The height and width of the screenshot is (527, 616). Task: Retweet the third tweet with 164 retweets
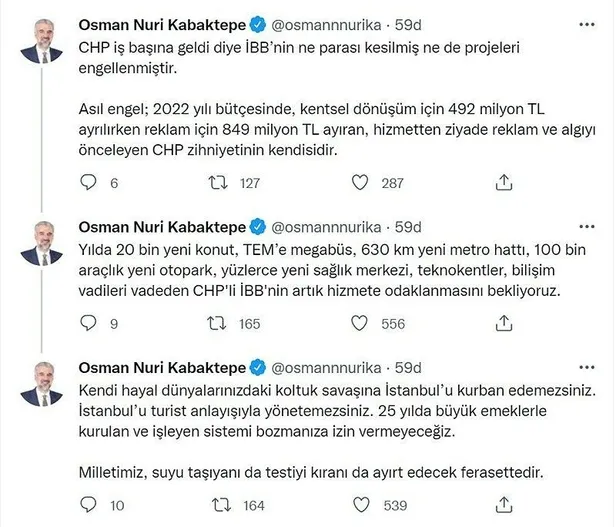pyautogui.click(x=214, y=504)
